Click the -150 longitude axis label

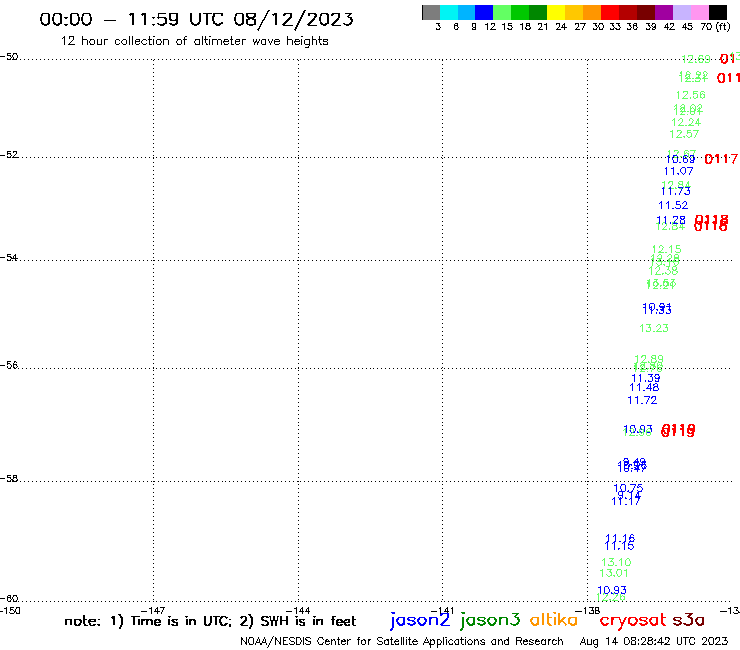[x=10, y=611]
